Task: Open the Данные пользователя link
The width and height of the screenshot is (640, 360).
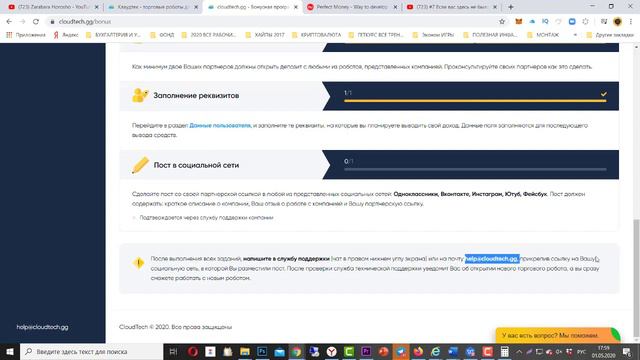Action: coord(220,126)
